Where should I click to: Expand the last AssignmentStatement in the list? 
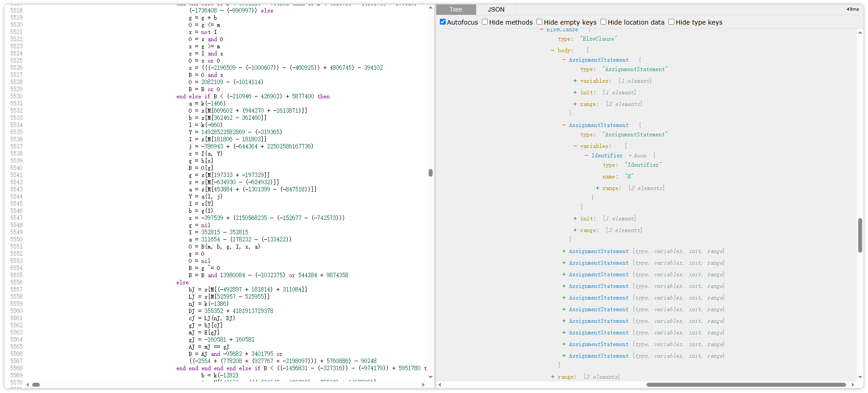pos(564,356)
